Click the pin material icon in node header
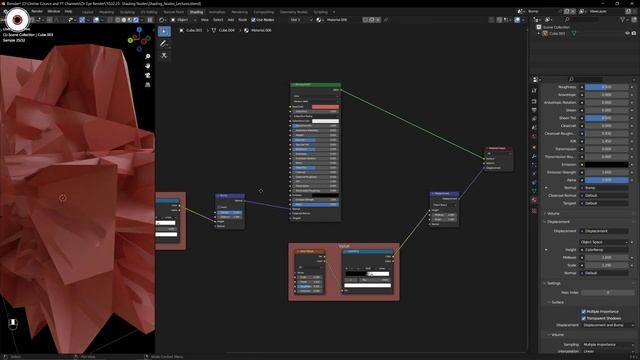The image size is (640, 360). tap(386, 20)
